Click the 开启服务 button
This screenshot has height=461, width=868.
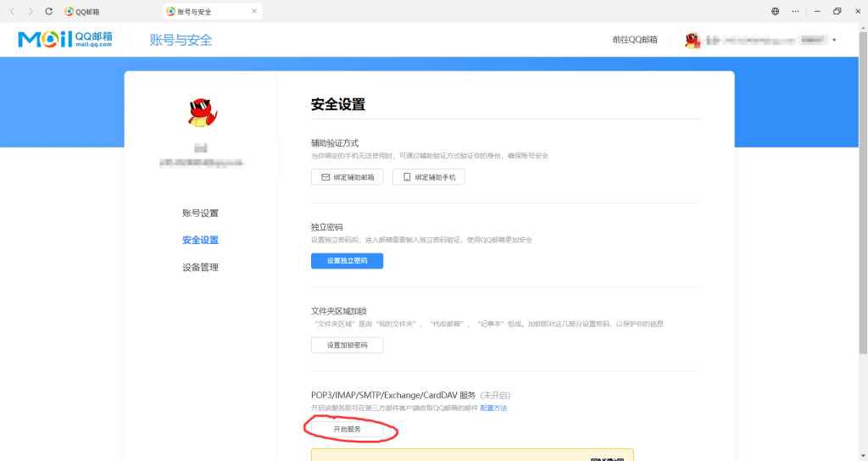tap(347, 430)
